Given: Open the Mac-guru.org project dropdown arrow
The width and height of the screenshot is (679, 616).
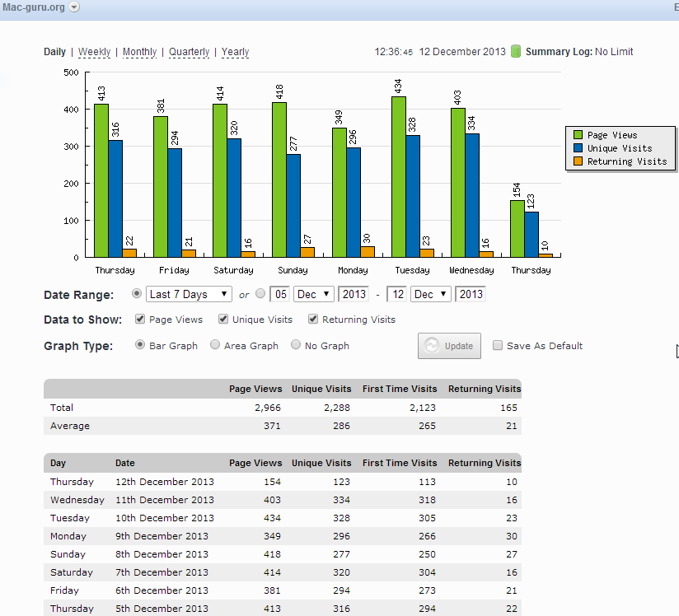Looking at the screenshot, I should [x=74, y=7].
